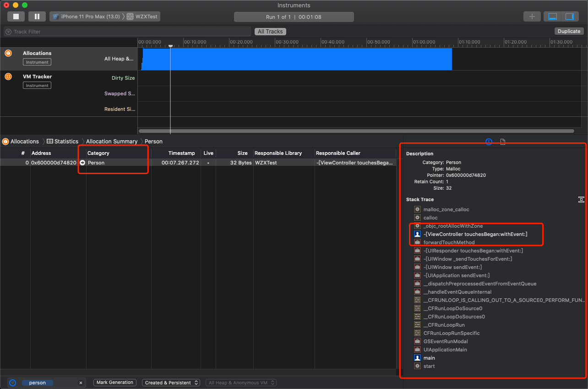This screenshot has height=389, width=588.
Task: Click the VM Tracker instrument icon
Action: coord(8,77)
